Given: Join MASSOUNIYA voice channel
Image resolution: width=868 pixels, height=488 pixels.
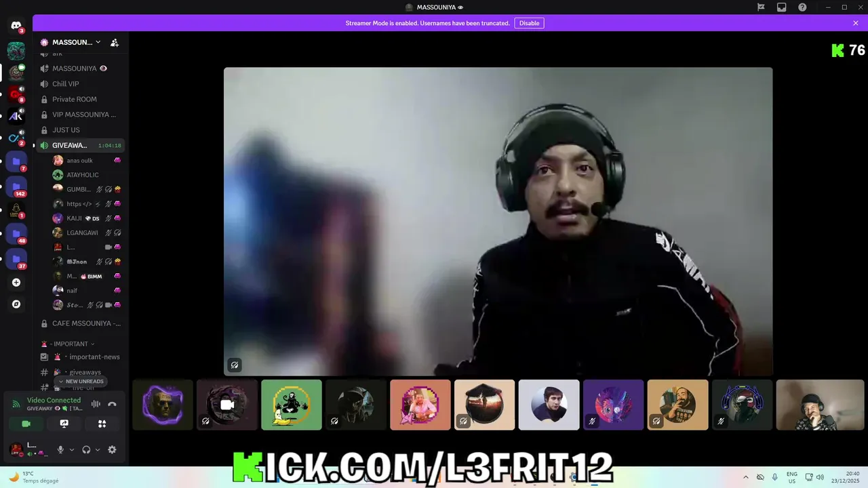Looking at the screenshot, I should point(81,68).
